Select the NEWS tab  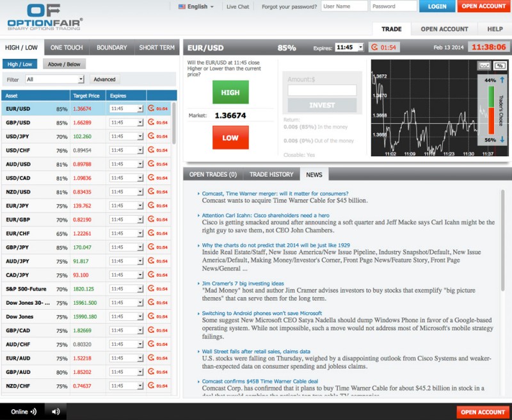click(x=314, y=175)
